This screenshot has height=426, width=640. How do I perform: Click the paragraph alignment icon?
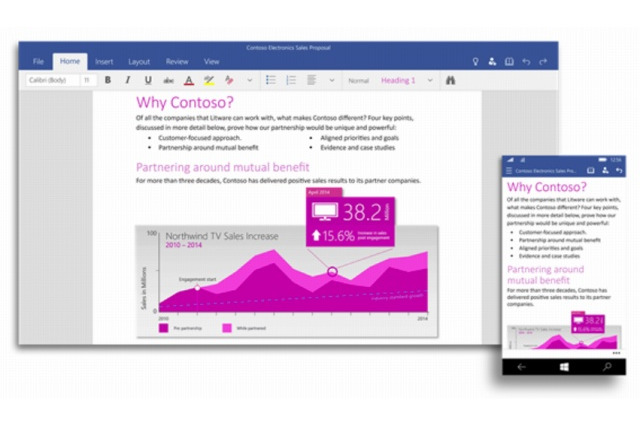click(x=311, y=80)
